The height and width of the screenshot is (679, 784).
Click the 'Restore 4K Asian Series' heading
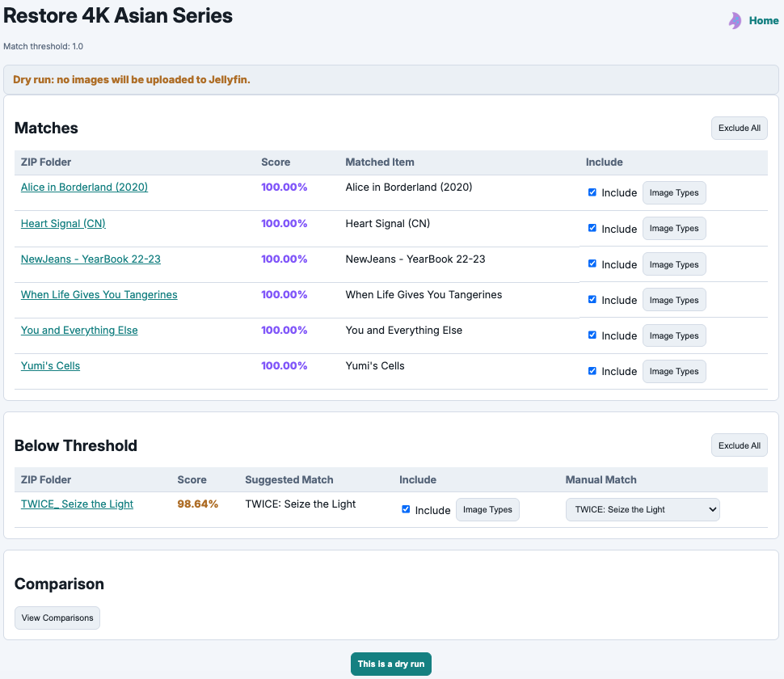pyautogui.click(x=117, y=15)
